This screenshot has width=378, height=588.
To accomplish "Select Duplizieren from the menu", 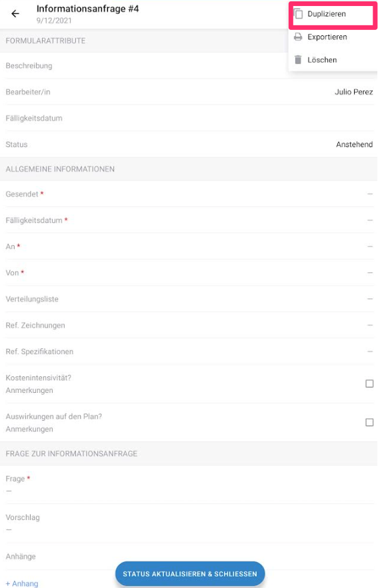I will [333, 14].
